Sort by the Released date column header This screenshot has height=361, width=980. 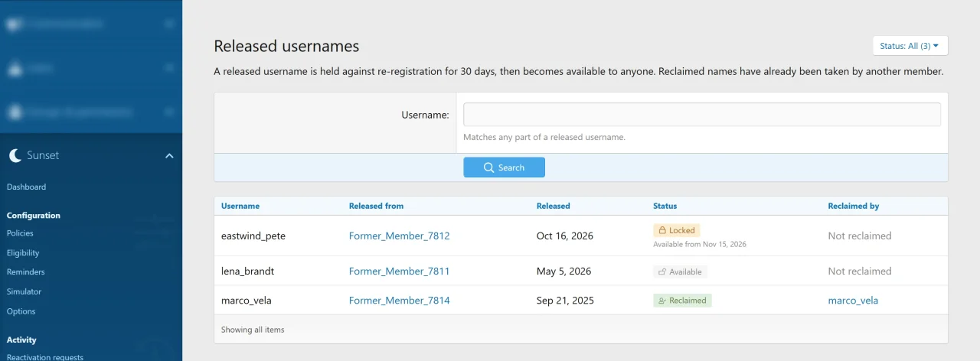553,206
